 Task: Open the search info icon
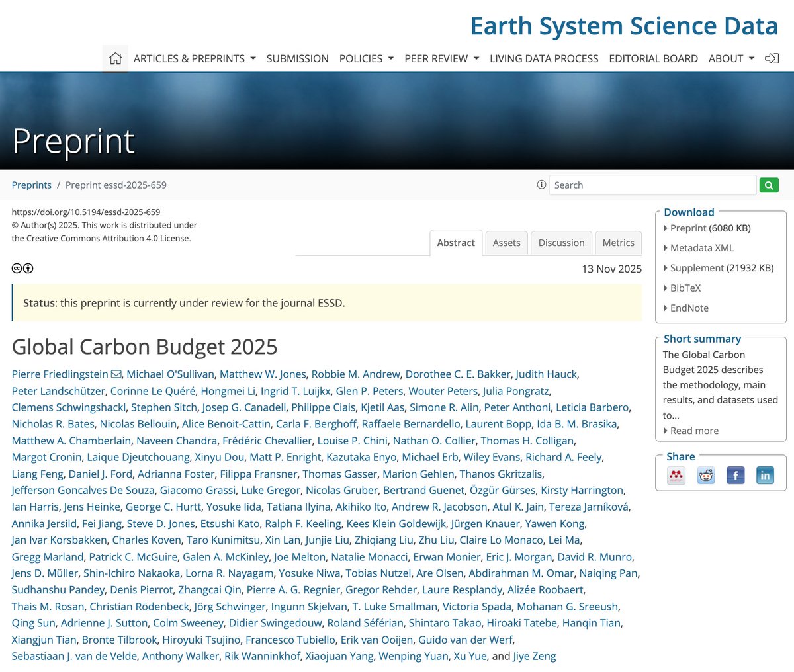[x=541, y=185]
